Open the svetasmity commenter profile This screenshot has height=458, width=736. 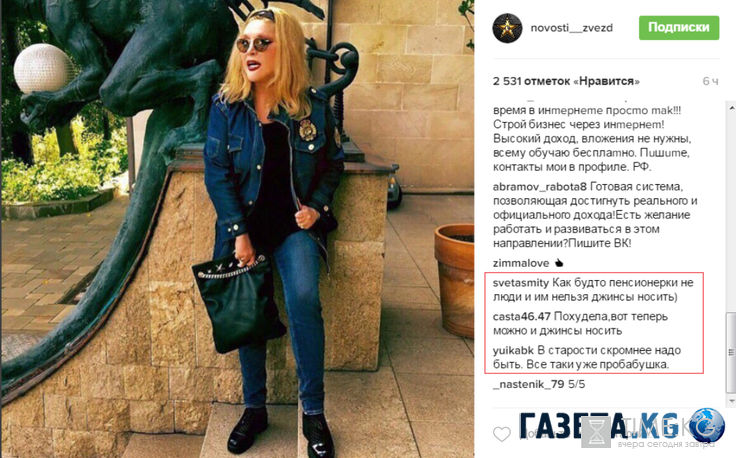point(521,283)
